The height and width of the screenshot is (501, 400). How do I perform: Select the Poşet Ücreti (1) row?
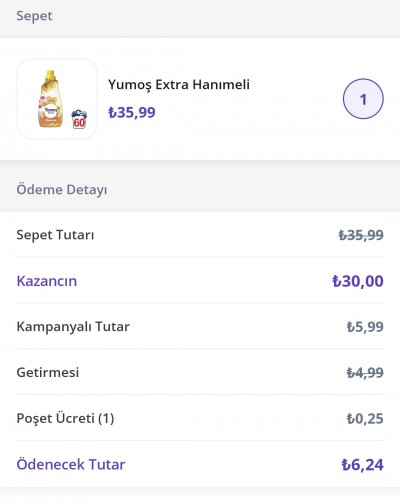tap(200, 418)
